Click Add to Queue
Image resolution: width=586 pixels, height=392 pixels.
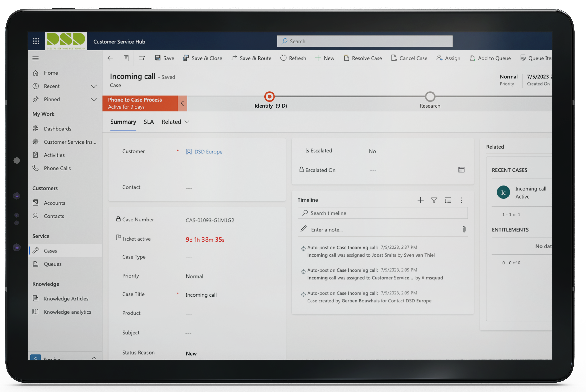coord(490,58)
